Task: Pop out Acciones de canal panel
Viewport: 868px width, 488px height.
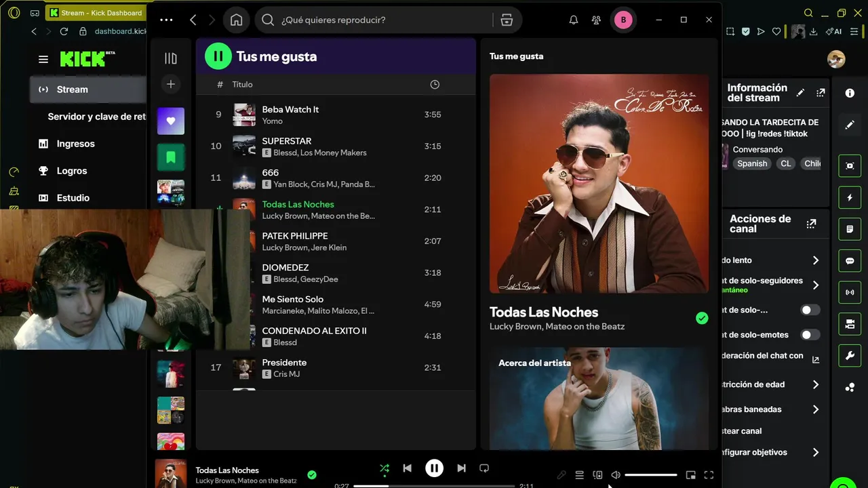Action: [x=811, y=224]
